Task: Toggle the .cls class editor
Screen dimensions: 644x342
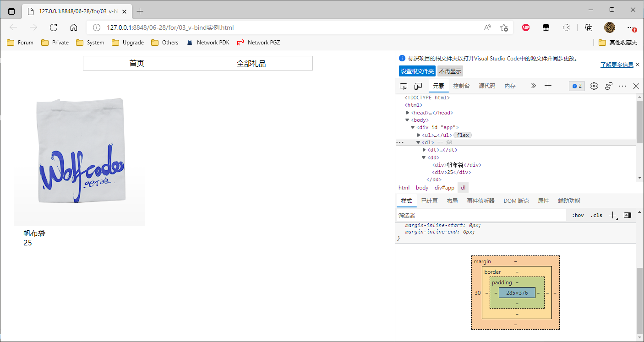Action: (596, 215)
